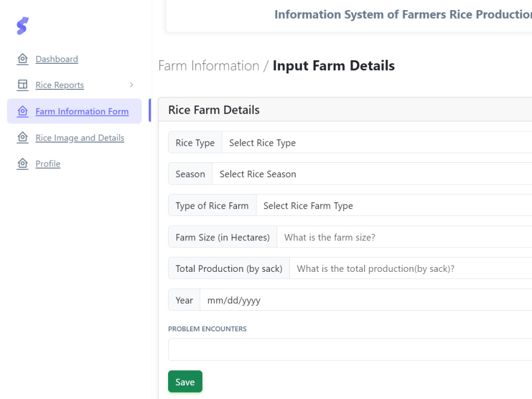Click the Farm Information Form icon
Viewport: 532px width, 399px height.
[23, 111]
